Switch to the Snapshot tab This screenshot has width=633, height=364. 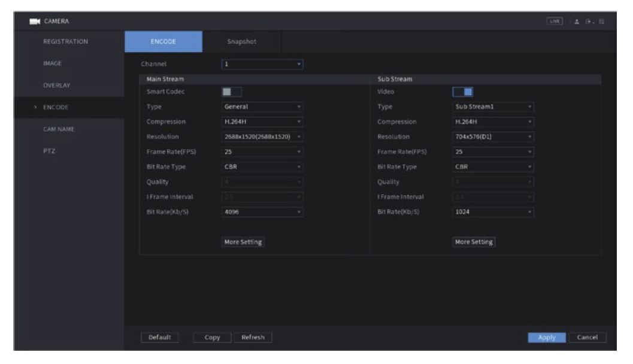(242, 42)
